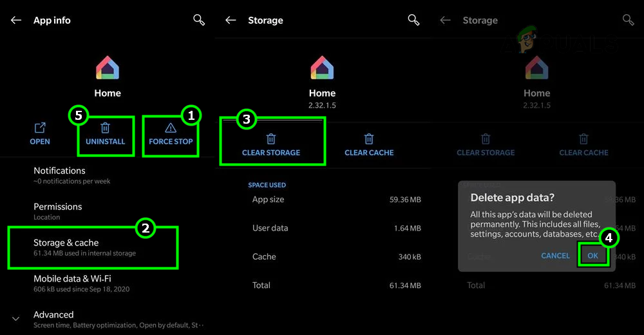Tap Clear Storage trash icon in middle panel
This screenshot has width=644, height=335.
[x=271, y=139]
